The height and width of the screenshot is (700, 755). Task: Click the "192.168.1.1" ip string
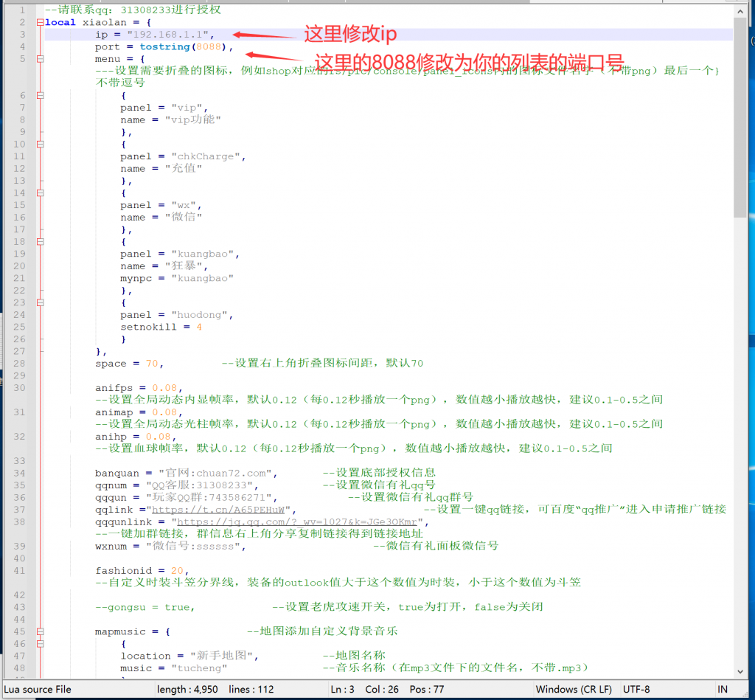pyautogui.click(x=167, y=35)
